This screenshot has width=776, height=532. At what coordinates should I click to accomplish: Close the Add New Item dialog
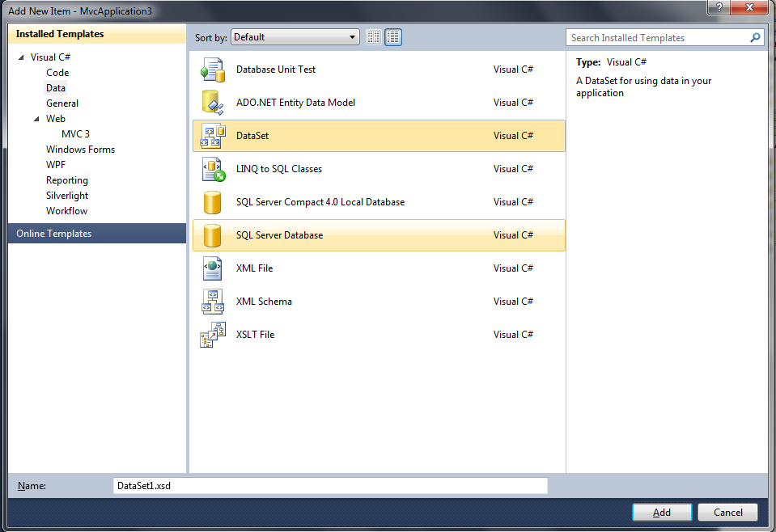[749, 7]
